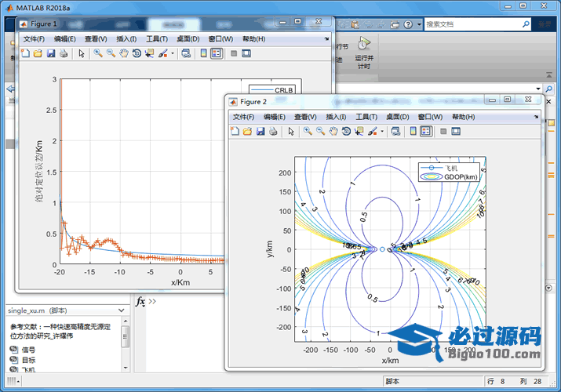Select 信号 item in the details panel

point(28,350)
